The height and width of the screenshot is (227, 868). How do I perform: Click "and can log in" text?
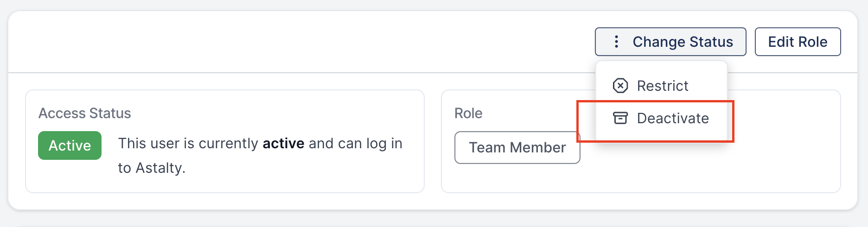click(355, 144)
